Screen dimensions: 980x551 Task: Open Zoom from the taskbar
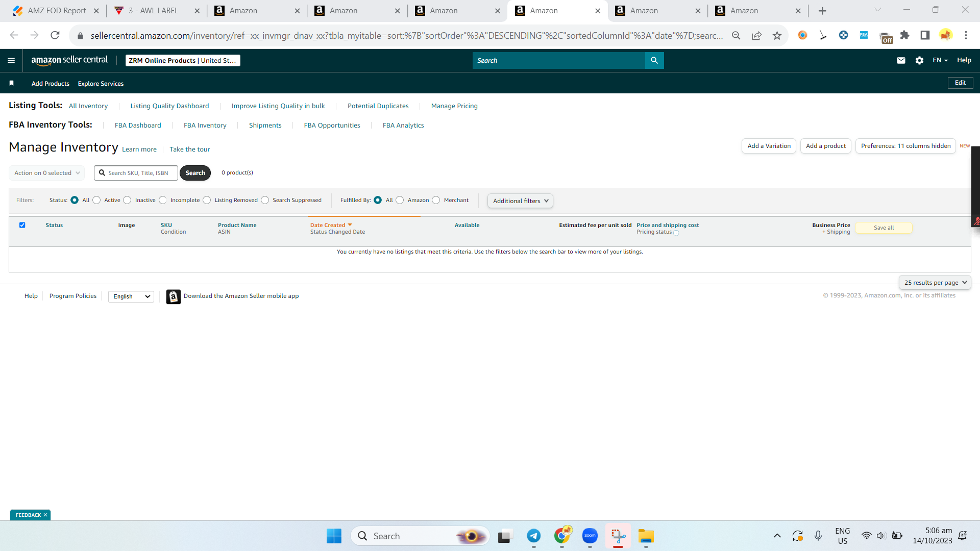coord(590,536)
